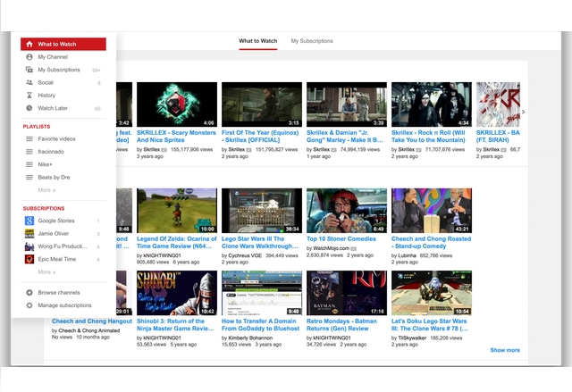Play the Let's Doku 10:54 thumbnail
The width and height of the screenshot is (572, 392).
[432, 293]
